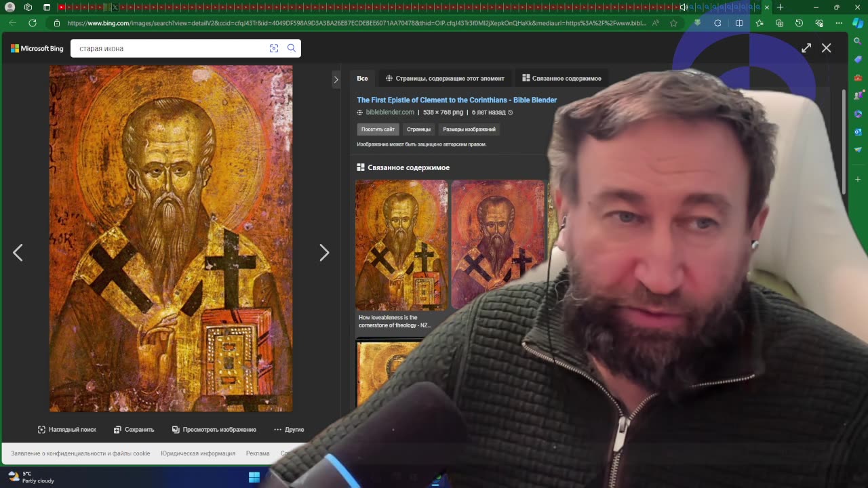Click the 'Страницы' button
Viewport: 868px width, 488px height.
[418, 129]
